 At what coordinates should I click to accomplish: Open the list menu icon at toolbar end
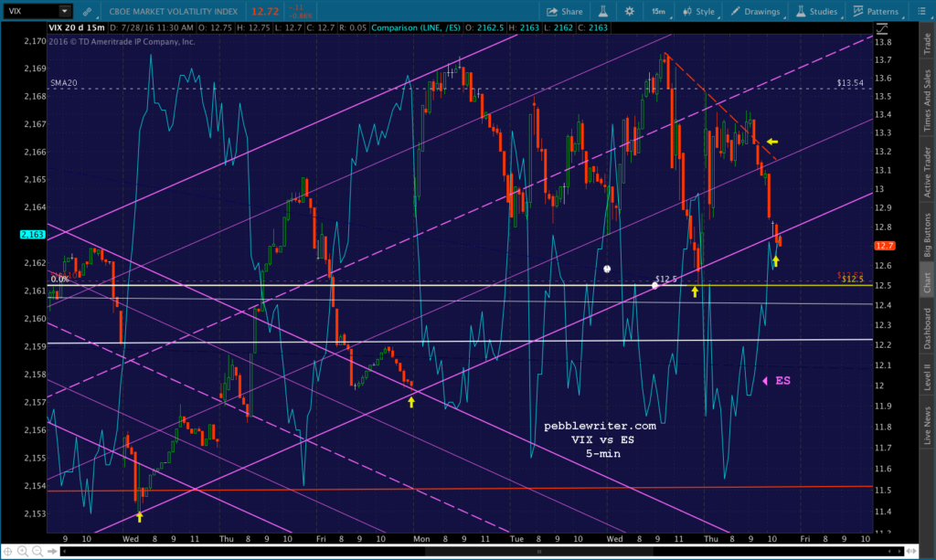(x=921, y=11)
